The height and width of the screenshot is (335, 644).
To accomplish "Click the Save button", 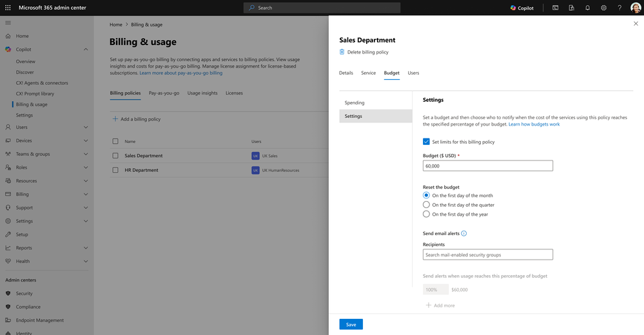I will tap(351, 324).
